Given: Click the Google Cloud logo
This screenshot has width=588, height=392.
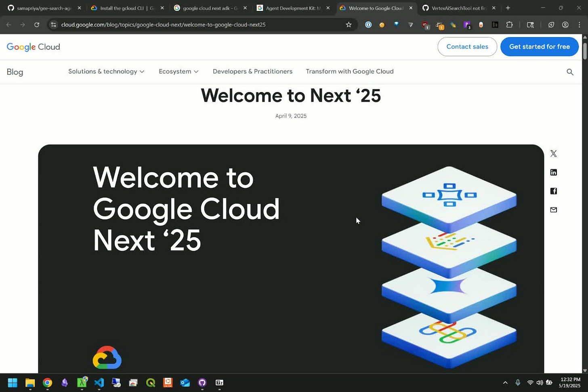Looking at the screenshot, I should (x=33, y=47).
